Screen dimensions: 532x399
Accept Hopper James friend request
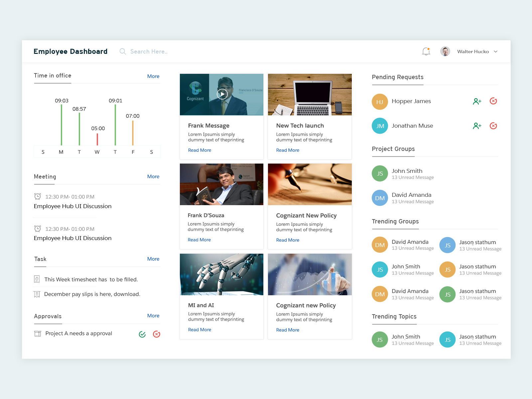click(477, 101)
